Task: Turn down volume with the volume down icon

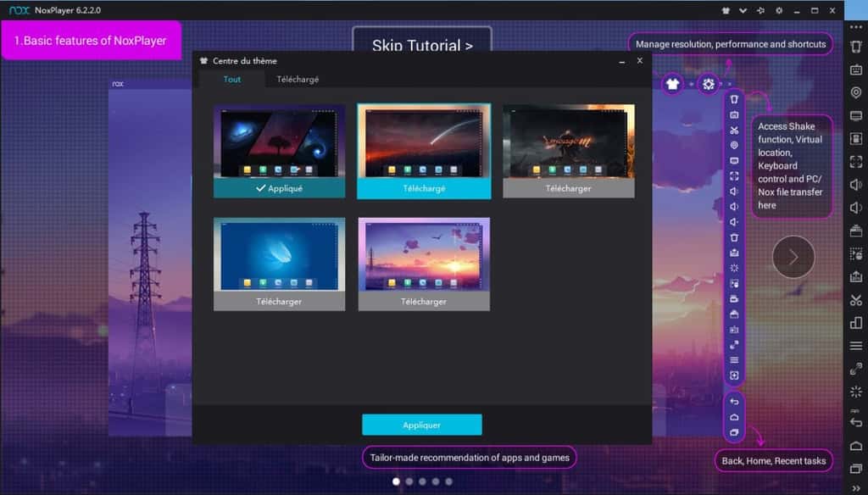Action: 734,222
